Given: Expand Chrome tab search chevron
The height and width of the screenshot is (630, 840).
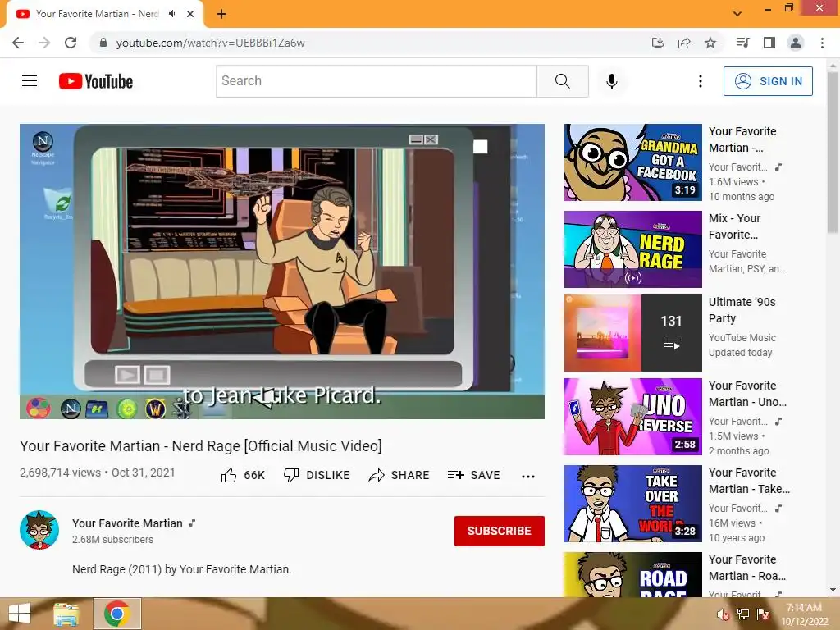Looking at the screenshot, I should [737, 14].
